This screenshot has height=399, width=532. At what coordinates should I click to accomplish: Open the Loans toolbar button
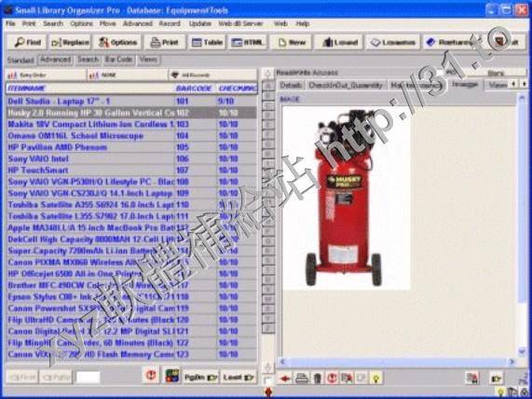tap(392, 43)
